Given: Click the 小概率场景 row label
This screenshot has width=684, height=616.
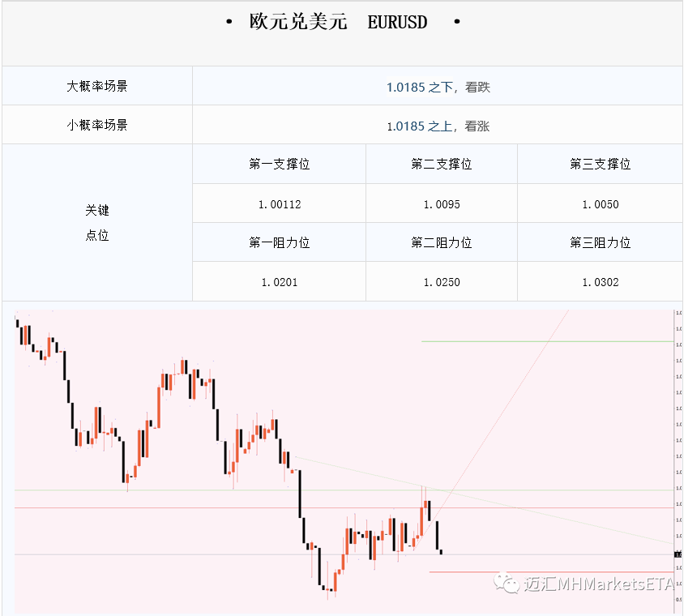Looking at the screenshot, I should click(x=96, y=125).
